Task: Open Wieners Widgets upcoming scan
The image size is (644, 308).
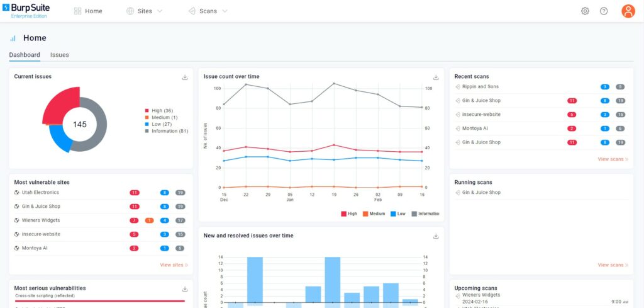Action: [x=481, y=295]
